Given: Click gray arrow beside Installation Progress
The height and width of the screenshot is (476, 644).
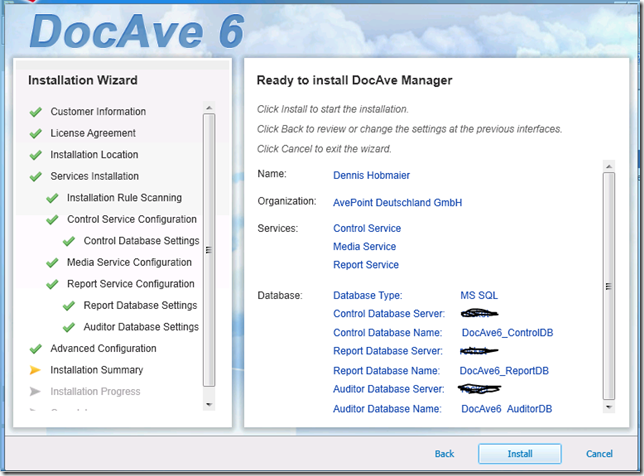Looking at the screenshot, I should pos(35,391).
